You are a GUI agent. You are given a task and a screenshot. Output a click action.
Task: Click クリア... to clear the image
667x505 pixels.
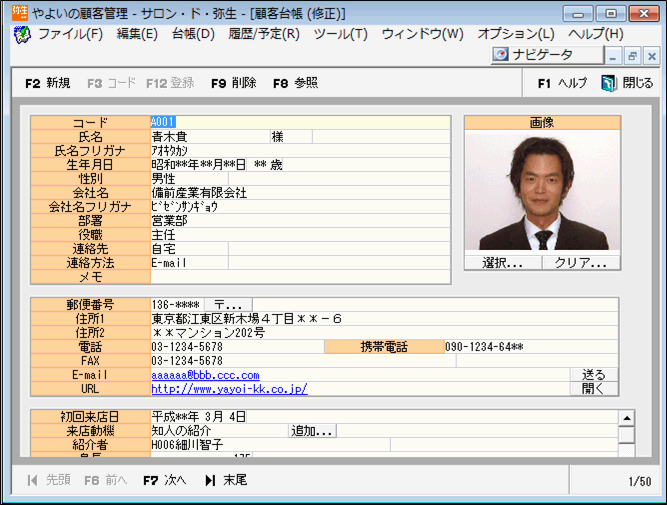coord(580,263)
